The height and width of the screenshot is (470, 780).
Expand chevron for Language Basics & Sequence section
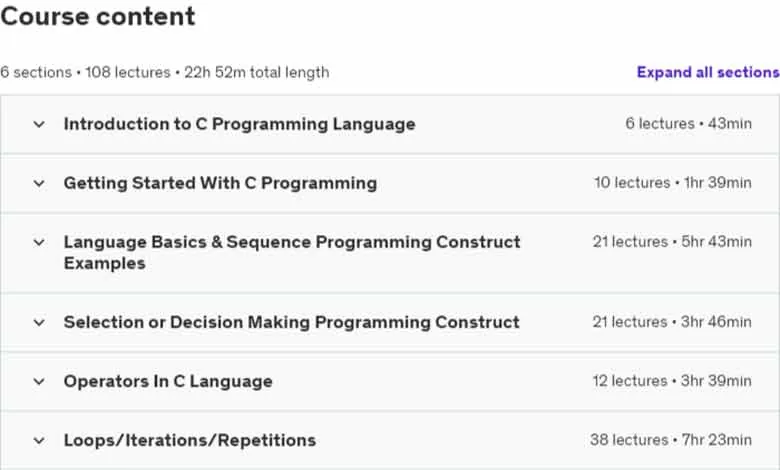click(x=39, y=243)
